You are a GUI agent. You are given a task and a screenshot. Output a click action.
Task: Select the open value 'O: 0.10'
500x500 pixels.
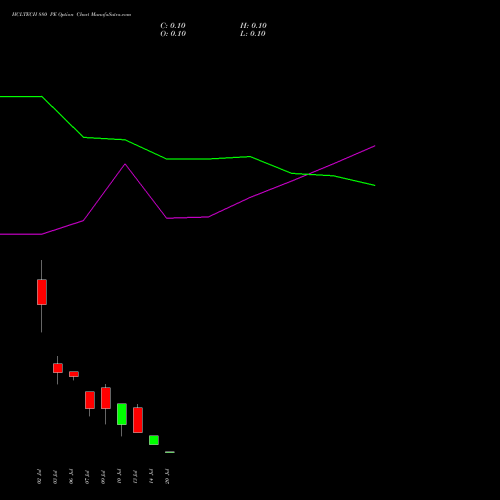click(x=173, y=34)
